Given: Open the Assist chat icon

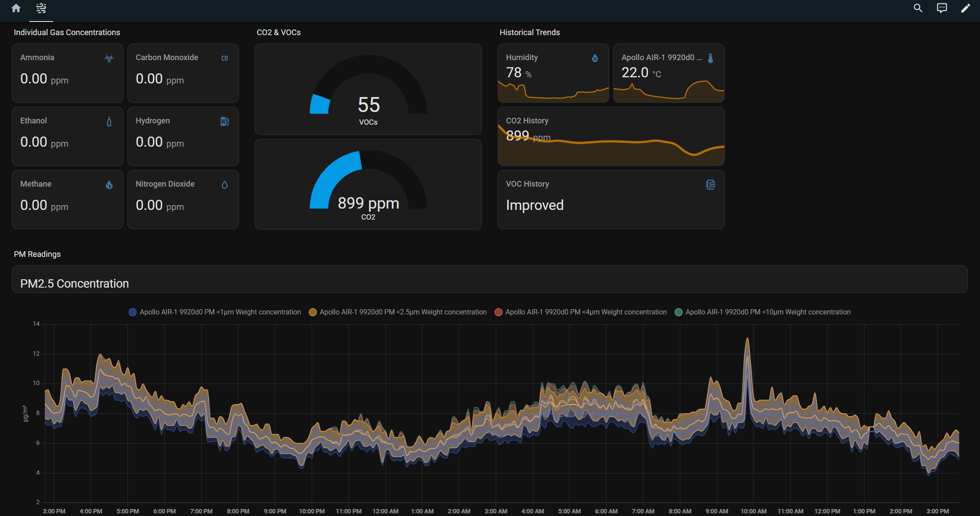Looking at the screenshot, I should pyautogui.click(x=942, y=8).
